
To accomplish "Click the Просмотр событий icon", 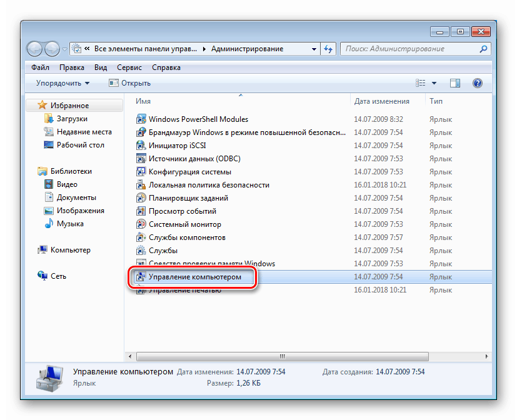I will [141, 211].
